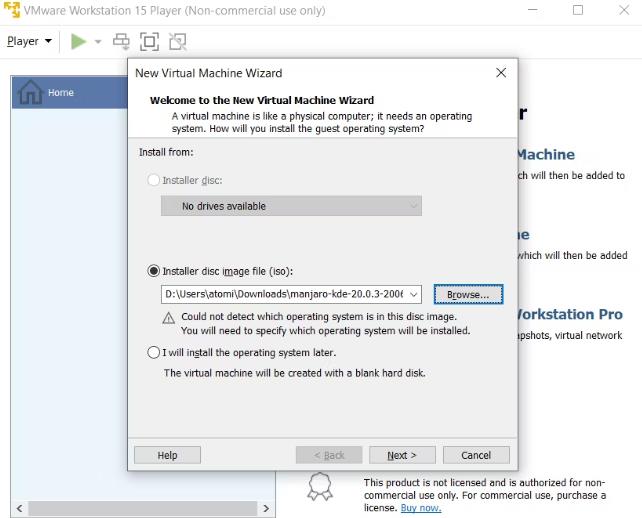Click Send Ctrl+Alt+Del toolbar icon
This screenshot has height=518, width=642.
pos(121,41)
